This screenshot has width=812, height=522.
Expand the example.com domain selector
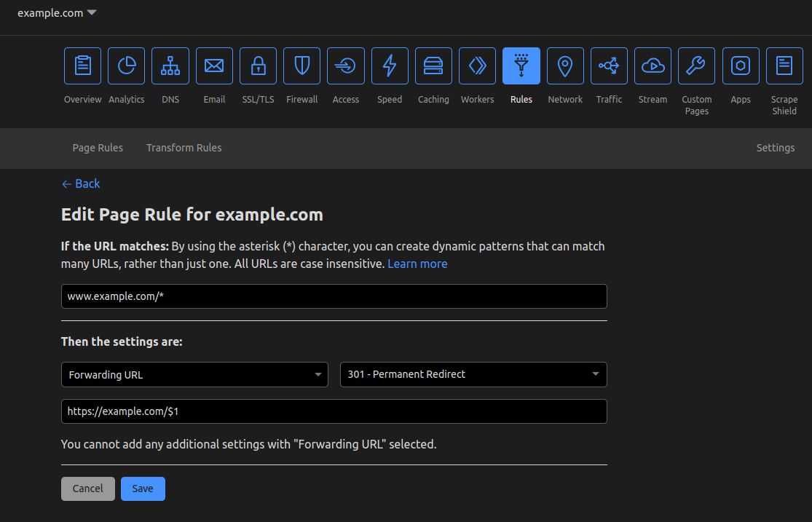coord(57,12)
